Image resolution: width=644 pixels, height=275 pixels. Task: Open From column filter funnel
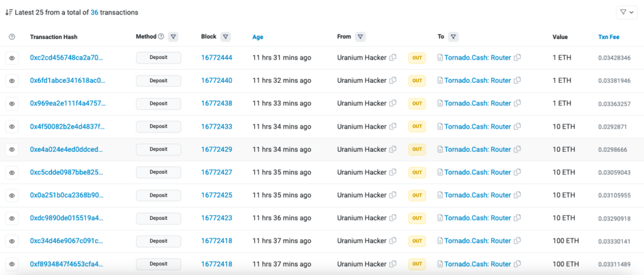point(360,36)
